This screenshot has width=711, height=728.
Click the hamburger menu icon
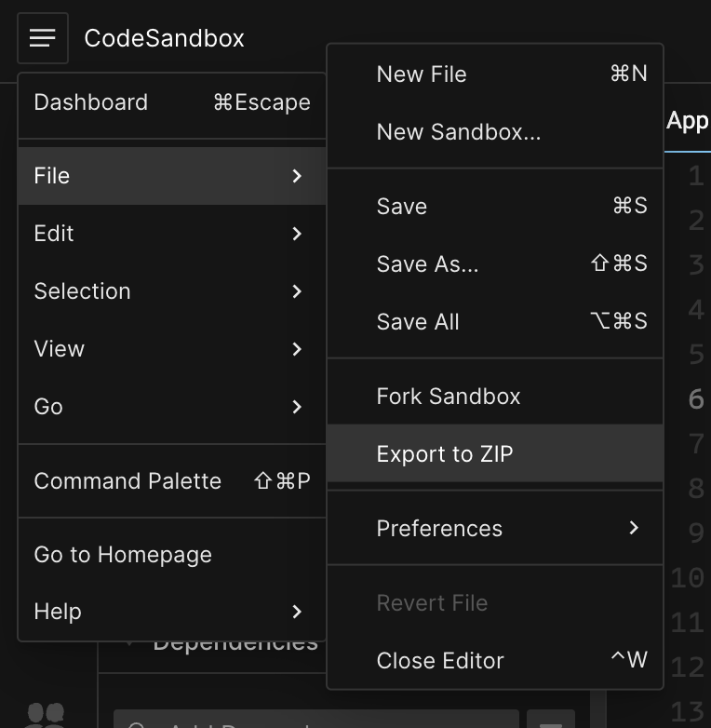(x=42, y=38)
